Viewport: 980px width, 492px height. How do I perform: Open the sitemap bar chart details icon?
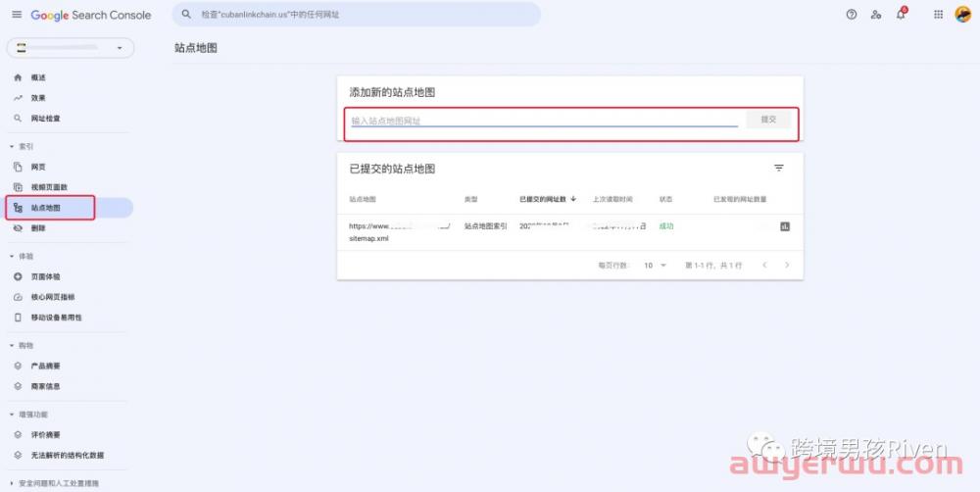click(785, 226)
